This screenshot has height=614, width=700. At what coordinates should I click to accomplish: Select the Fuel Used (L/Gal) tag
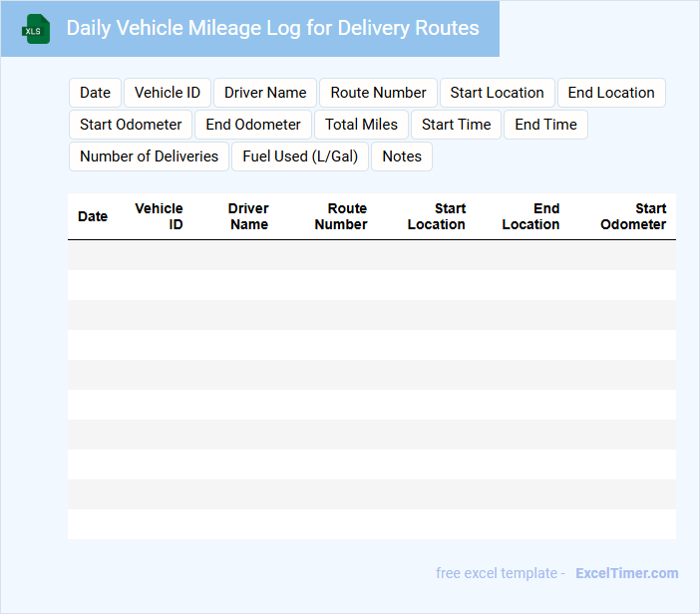(300, 156)
